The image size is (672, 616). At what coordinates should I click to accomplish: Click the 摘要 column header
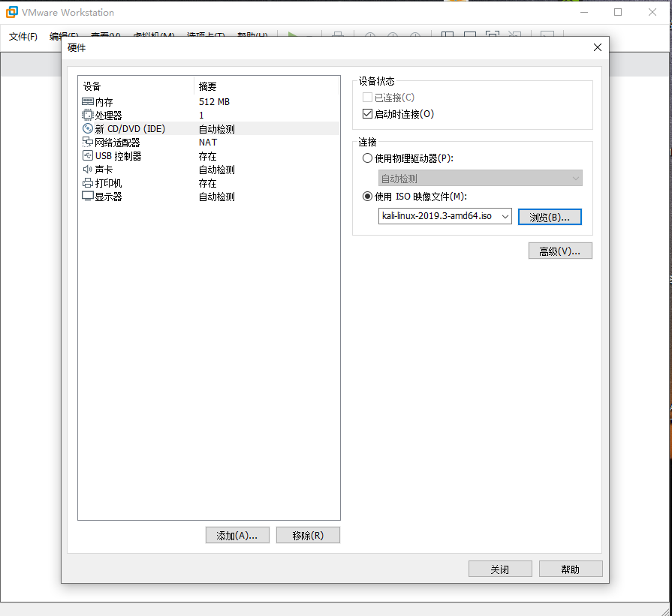pyautogui.click(x=266, y=86)
